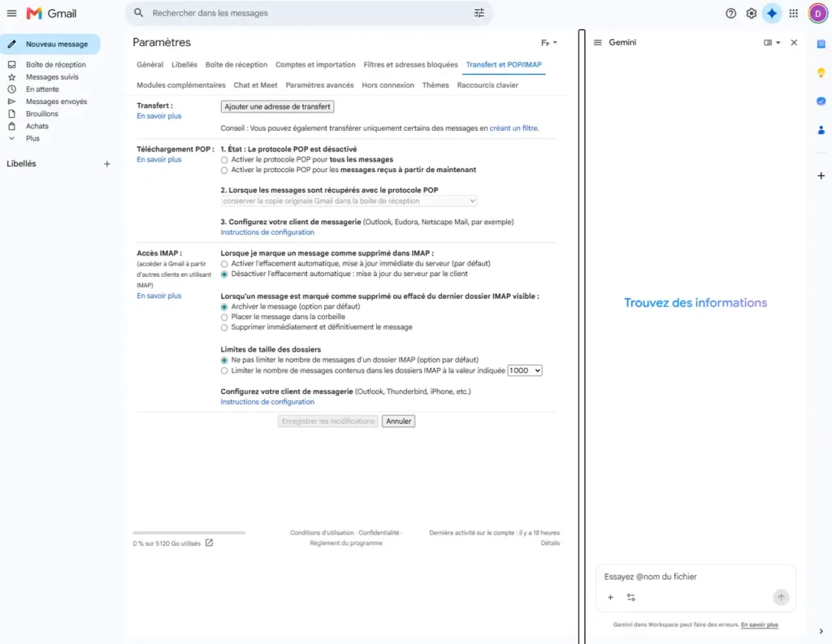Switch to Comptes et importation tab

pos(315,64)
